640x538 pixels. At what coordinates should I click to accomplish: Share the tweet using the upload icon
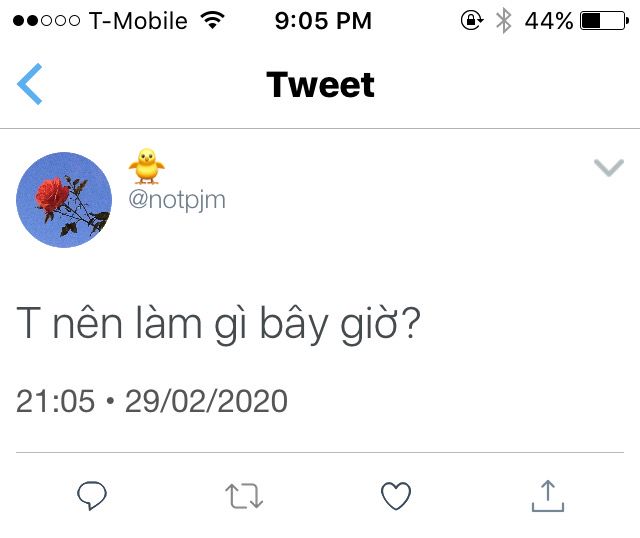(548, 496)
